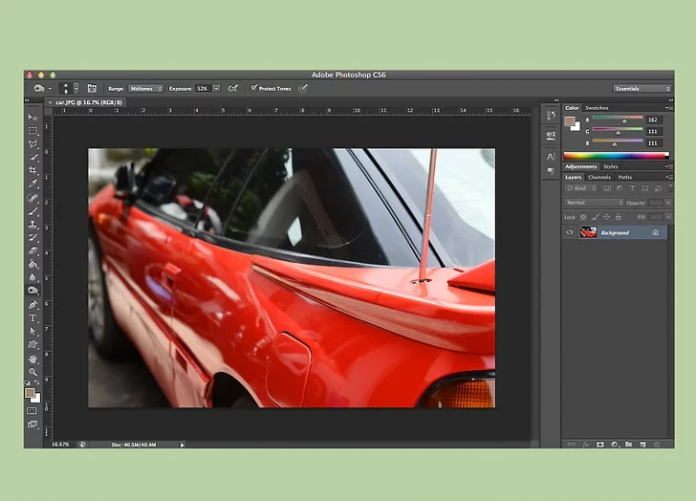Open the Styles panel tab
Screen dimensions: 696x501
(x=610, y=166)
